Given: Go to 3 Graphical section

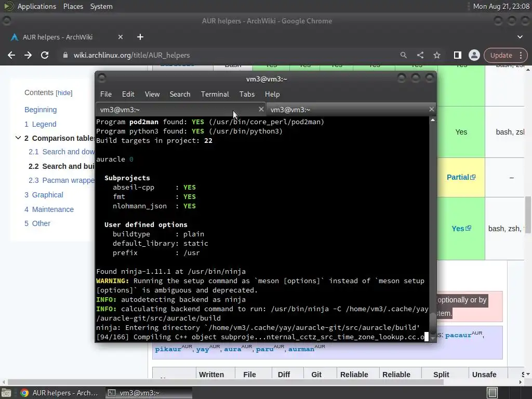Looking at the screenshot, I should 44,195.
